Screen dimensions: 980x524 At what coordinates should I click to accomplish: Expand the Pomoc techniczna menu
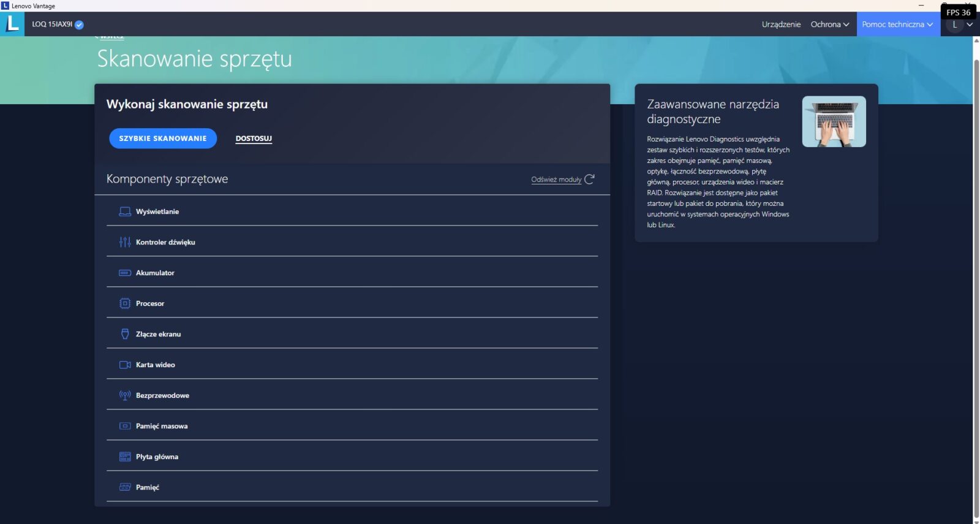[x=897, y=25]
